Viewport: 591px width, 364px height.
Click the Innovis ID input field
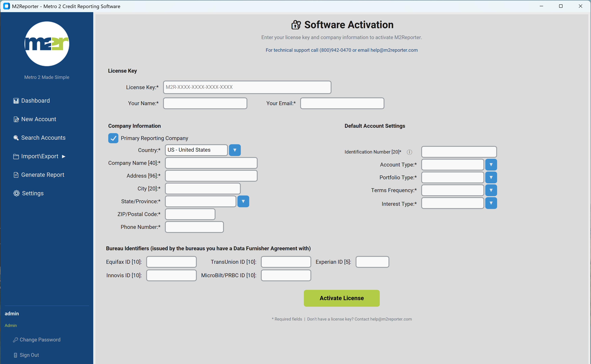pos(171,275)
